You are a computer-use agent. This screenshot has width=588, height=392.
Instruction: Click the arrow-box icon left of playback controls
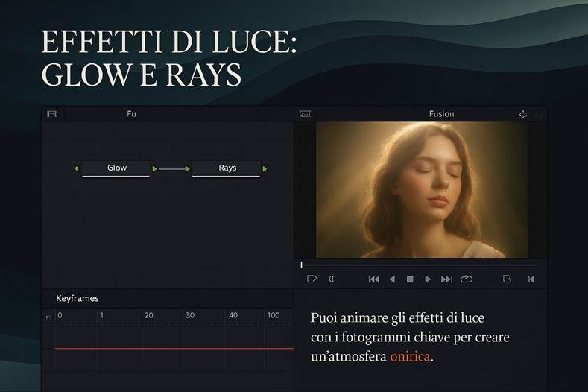(x=312, y=279)
